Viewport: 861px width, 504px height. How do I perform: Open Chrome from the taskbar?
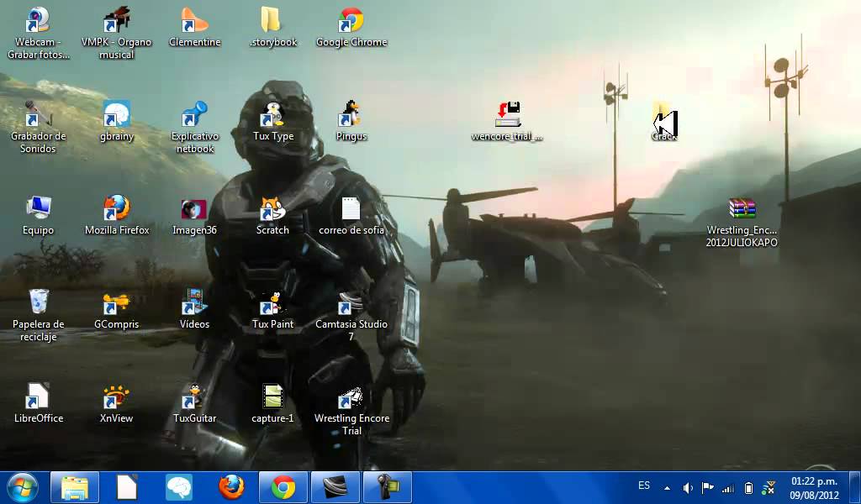[283, 487]
